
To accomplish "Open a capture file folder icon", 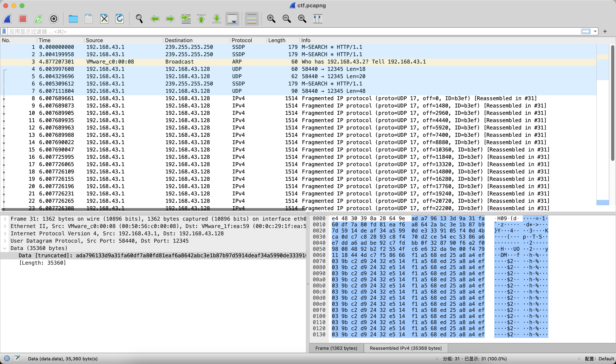I will point(73,19).
